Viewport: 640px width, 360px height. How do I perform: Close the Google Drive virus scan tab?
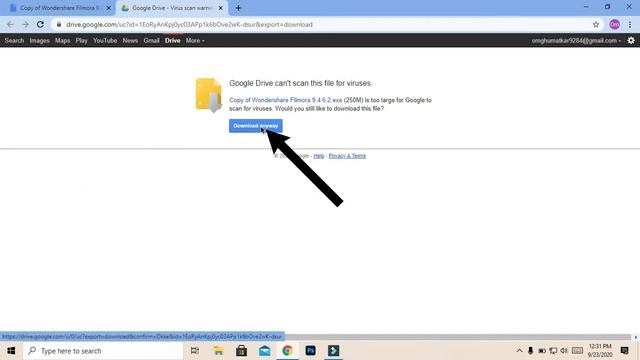[221, 8]
